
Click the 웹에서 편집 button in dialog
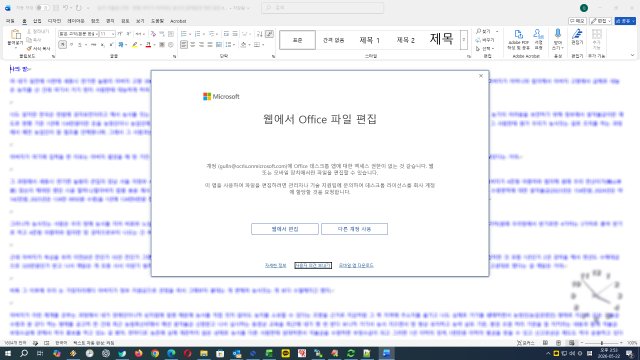(285, 229)
